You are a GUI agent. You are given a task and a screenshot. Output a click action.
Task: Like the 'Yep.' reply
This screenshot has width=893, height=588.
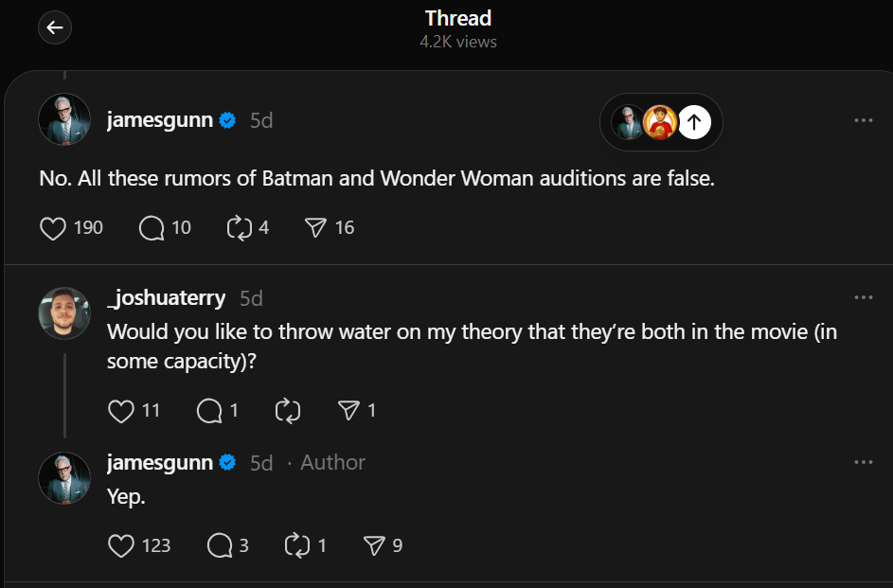tap(121, 545)
